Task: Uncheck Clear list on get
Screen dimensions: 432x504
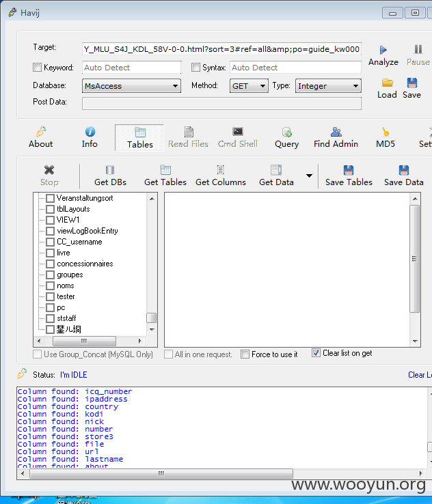Action: coord(316,353)
